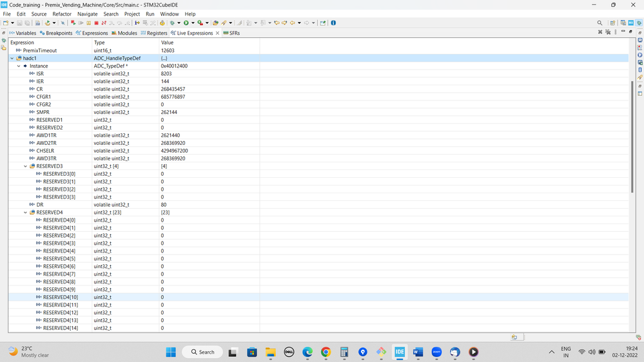This screenshot has height=362, width=644.
Task: Open Google Chrome from the taskbar
Action: coord(326,352)
